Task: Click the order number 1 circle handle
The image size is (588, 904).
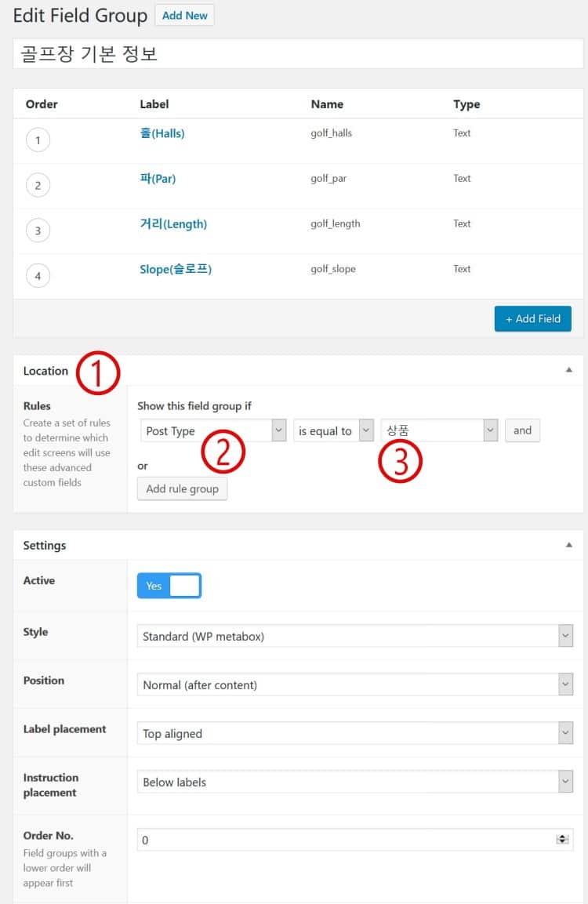Action: click(x=38, y=140)
